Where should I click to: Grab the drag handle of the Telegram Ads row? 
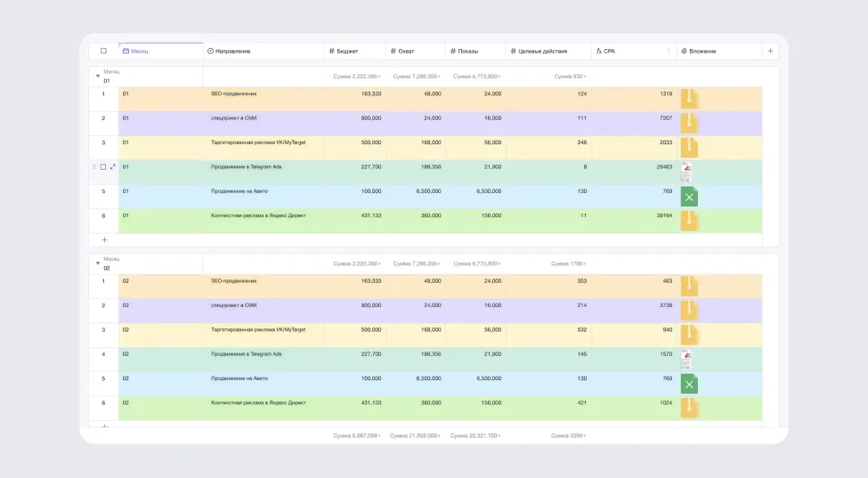[x=94, y=166]
